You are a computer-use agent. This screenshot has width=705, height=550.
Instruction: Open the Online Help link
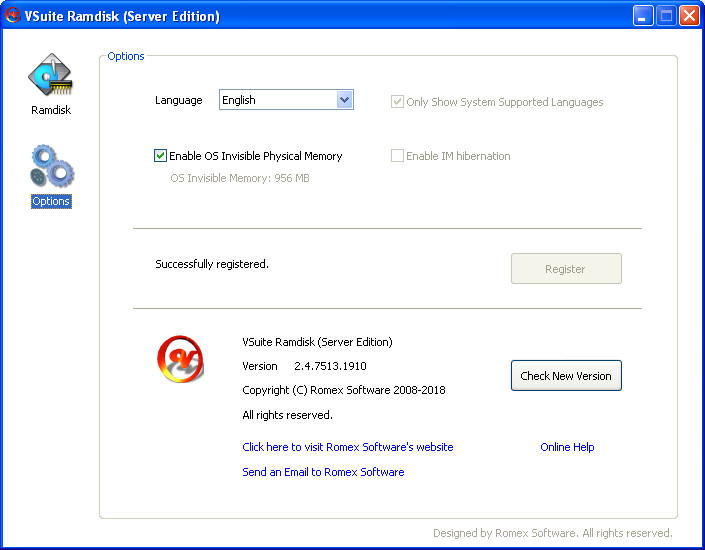tap(567, 447)
